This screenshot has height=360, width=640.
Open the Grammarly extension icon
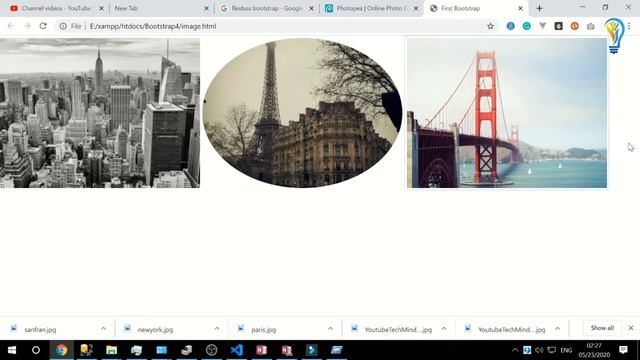527,26
